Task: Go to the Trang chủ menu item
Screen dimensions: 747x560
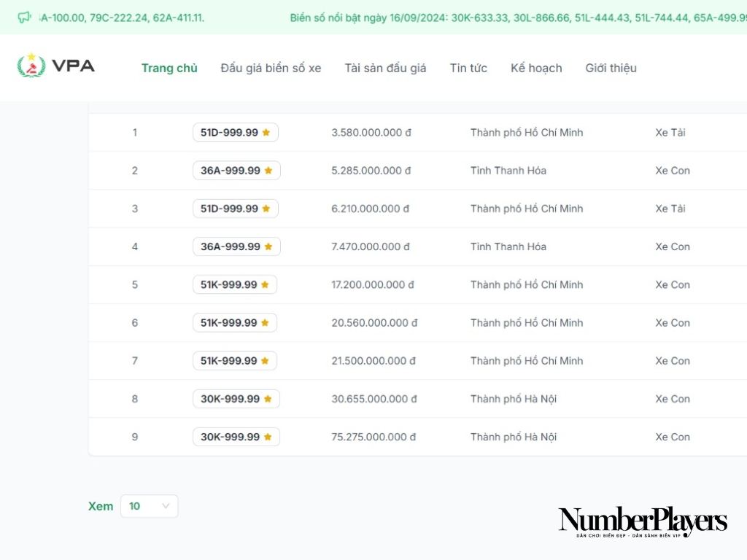Action: (169, 68)
